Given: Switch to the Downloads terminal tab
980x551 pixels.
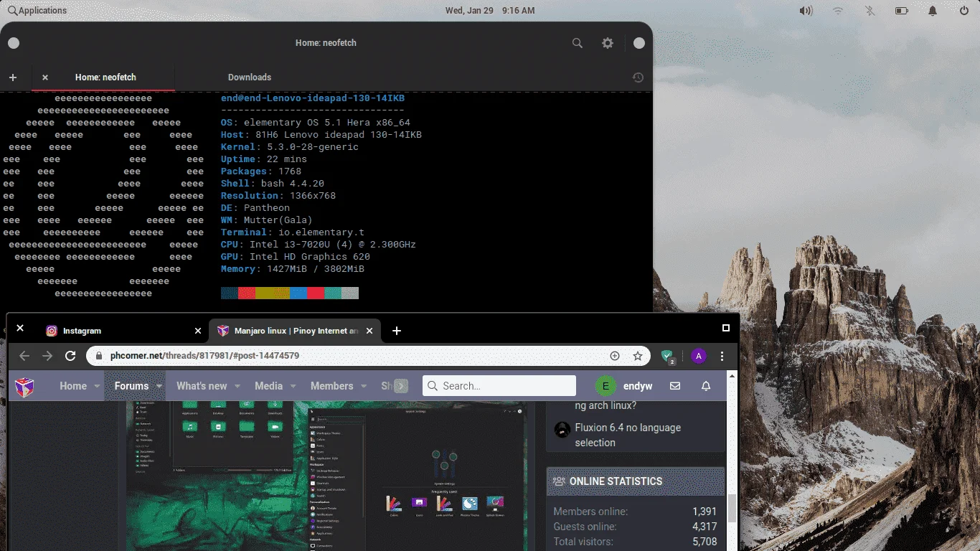Looking at the screenshot, I should 250,77.
